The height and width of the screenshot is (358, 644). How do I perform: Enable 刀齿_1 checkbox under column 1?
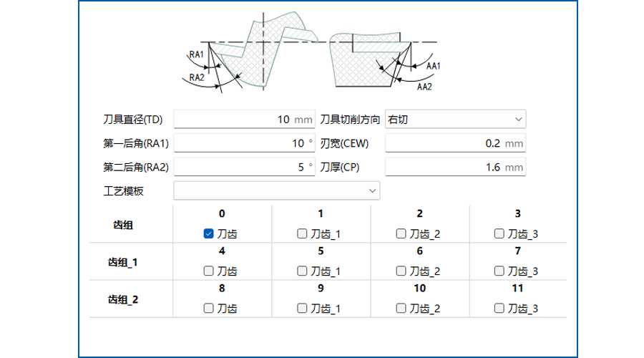pos(302,234)
